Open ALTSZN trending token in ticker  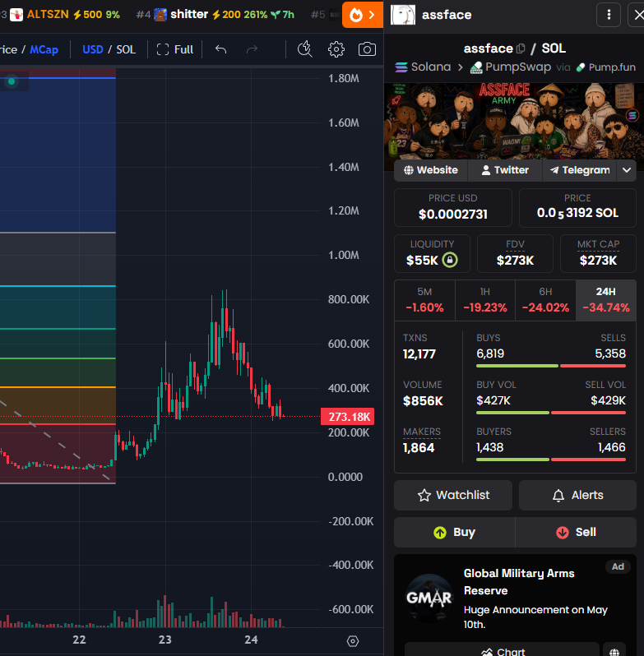click(65, 15)
